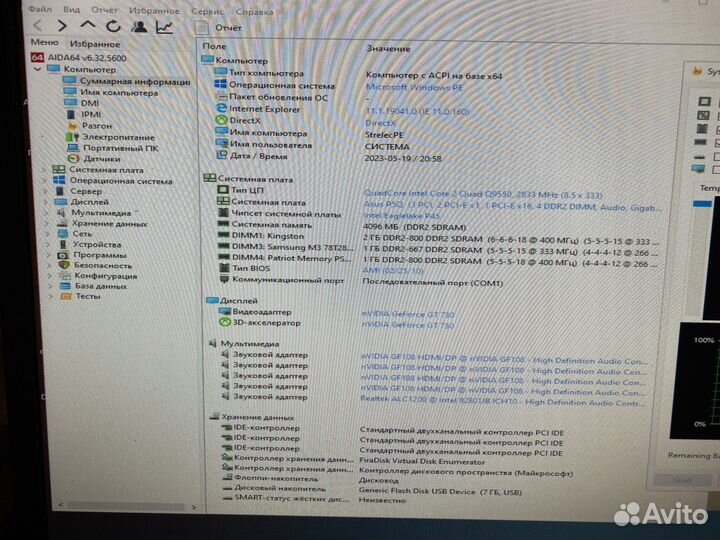The height and width of the screenshot is (540, 720).
Task: Collapse the Компьютер tree node
Action: coord(38,69)
